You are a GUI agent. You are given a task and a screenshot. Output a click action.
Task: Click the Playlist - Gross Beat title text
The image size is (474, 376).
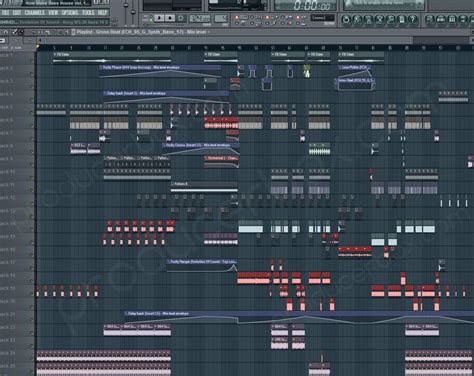[x=141, y=32]
